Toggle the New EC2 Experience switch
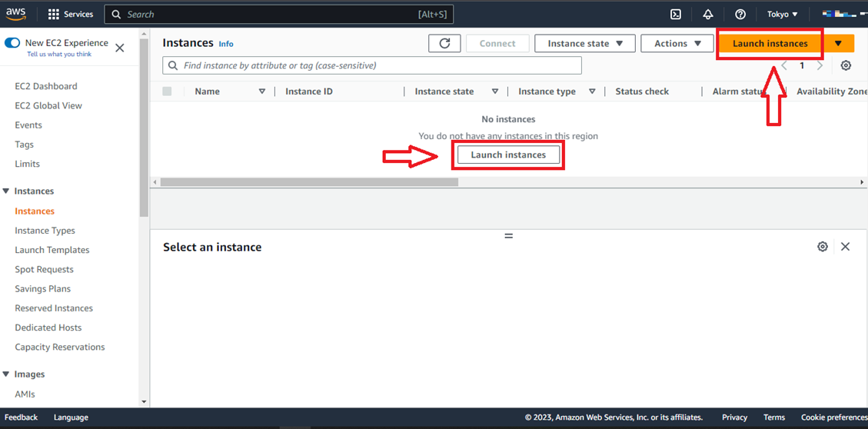The image size is (868, 429). [12, 42]
